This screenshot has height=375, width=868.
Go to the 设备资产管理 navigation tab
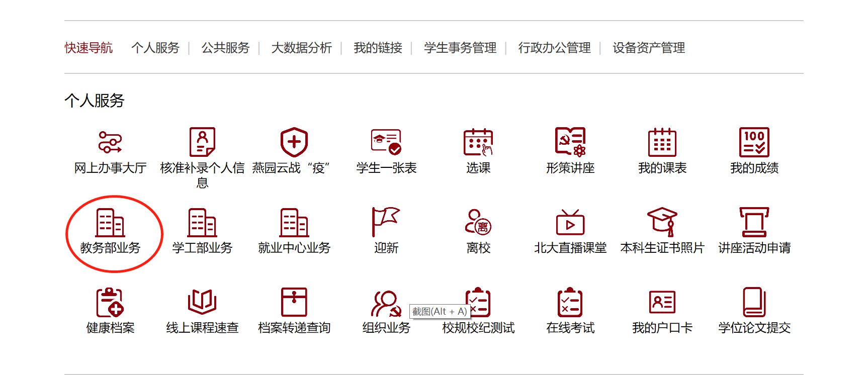point(648,48)
